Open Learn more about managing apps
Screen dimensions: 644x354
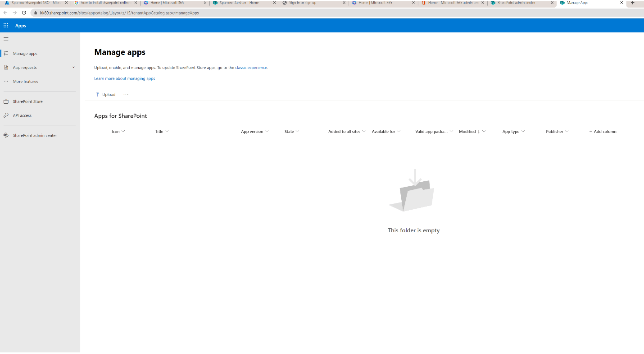pos(124,78)
